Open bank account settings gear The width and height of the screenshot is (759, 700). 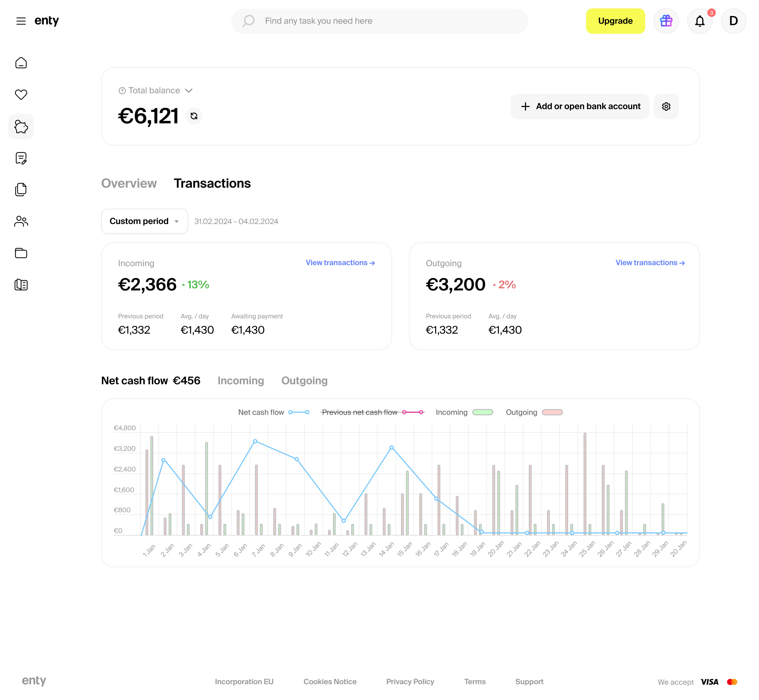(x=666, y=106)
